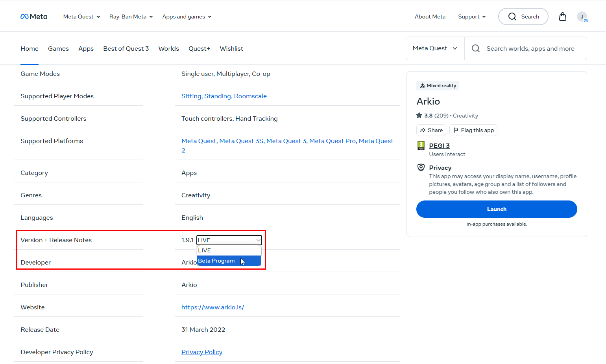This screenshot has width=606, height=364.
Task: Open the Meta Quest store platform dropdown
Action: point(435,48)
